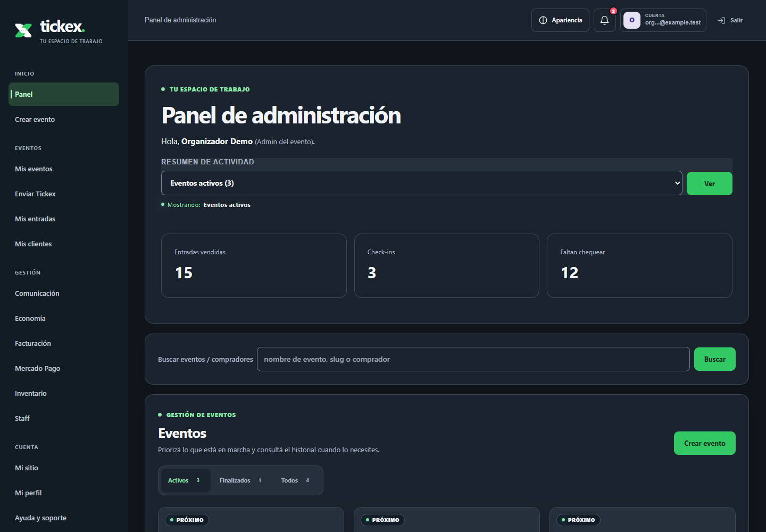The width and height of the screenshot is (766, 532).
Task: Open Mercado Pago settings
Action: (64, 368)
